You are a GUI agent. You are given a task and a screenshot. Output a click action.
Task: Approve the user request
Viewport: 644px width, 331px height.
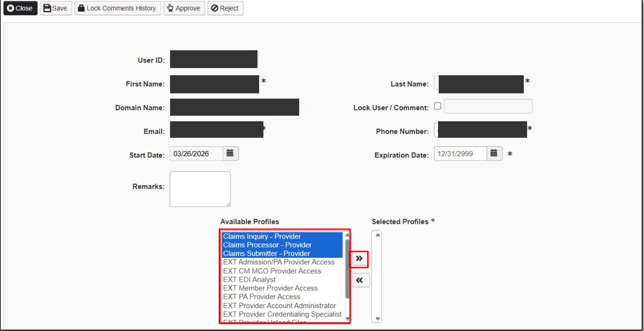coord(184,8)
